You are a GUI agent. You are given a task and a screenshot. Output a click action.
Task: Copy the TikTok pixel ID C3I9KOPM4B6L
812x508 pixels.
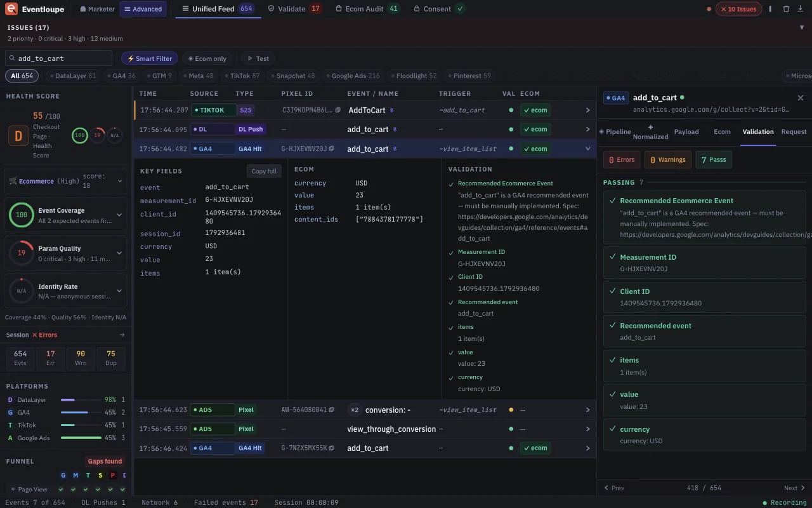pyautogui.click(x=338, y=110)
